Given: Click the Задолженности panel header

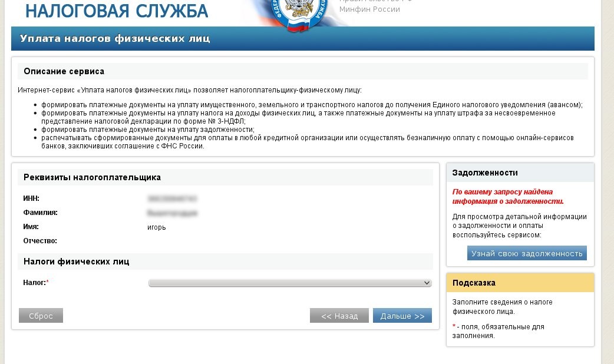Looking at the screenshot, I should [x=484, y=173].
